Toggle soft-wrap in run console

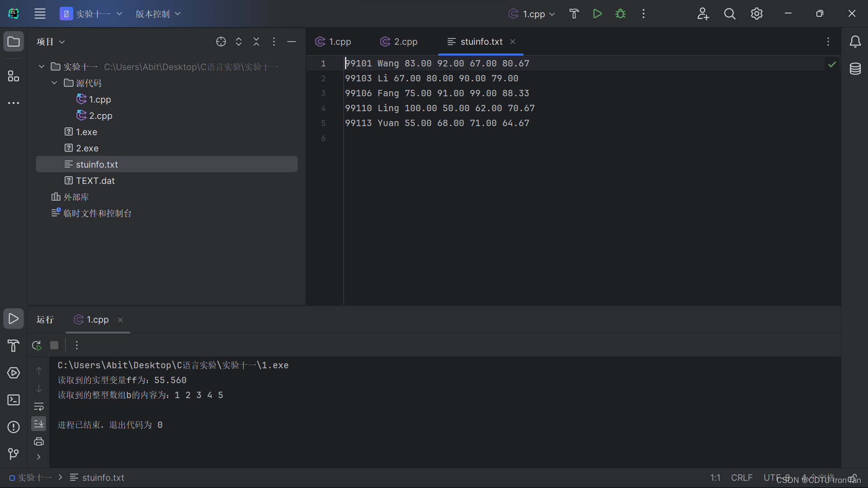click(39, 407)
